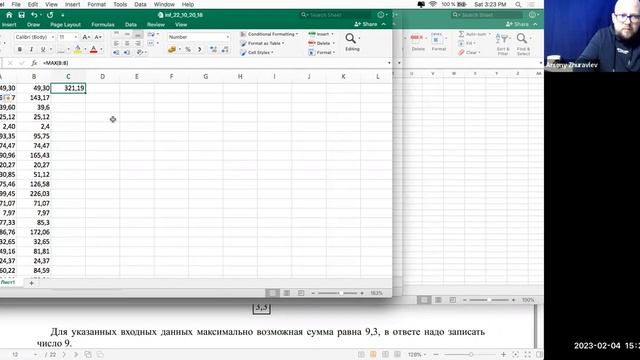
Task: Expand the Cell Styles gallery
Action: (257, 53)
